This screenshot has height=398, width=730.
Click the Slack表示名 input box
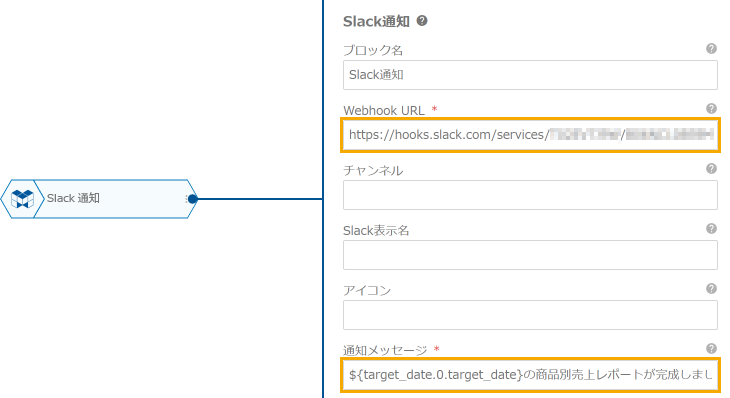tap(530, 255)
